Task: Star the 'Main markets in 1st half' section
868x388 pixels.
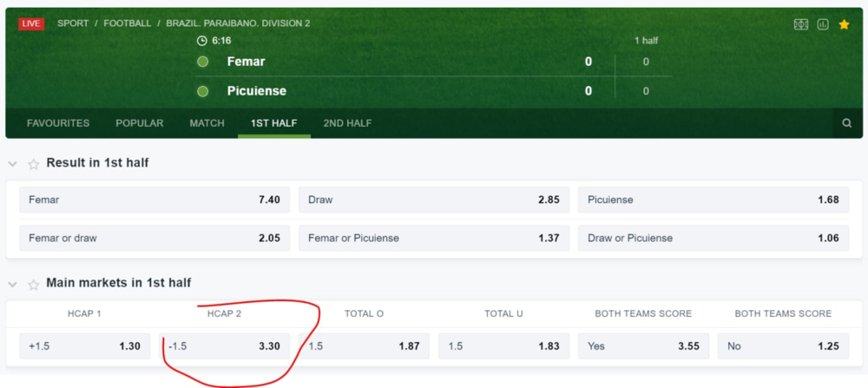Action: point(34,284)
